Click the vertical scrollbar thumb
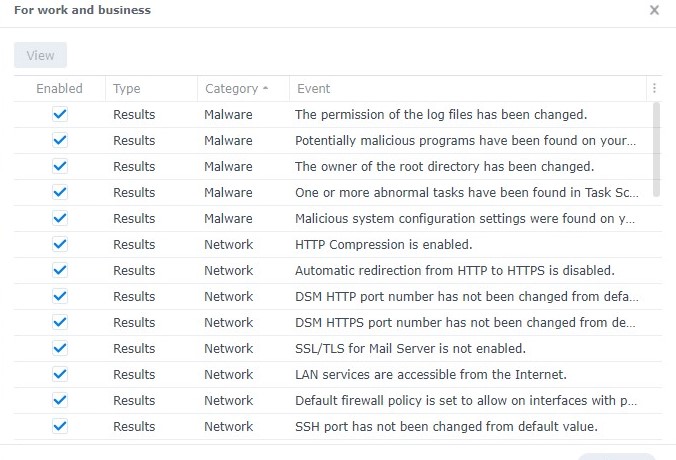Viewport: 676px width, 460px height. tap(657, 149)
